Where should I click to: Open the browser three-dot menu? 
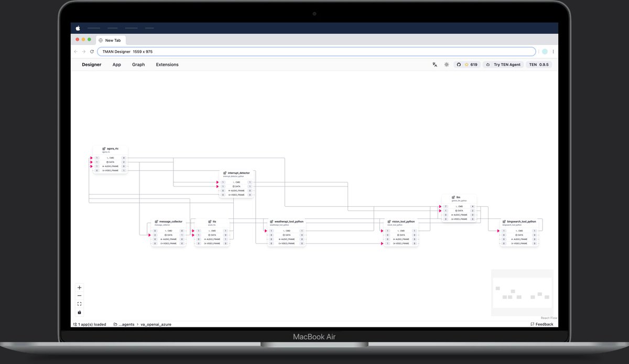pos(553,52)
